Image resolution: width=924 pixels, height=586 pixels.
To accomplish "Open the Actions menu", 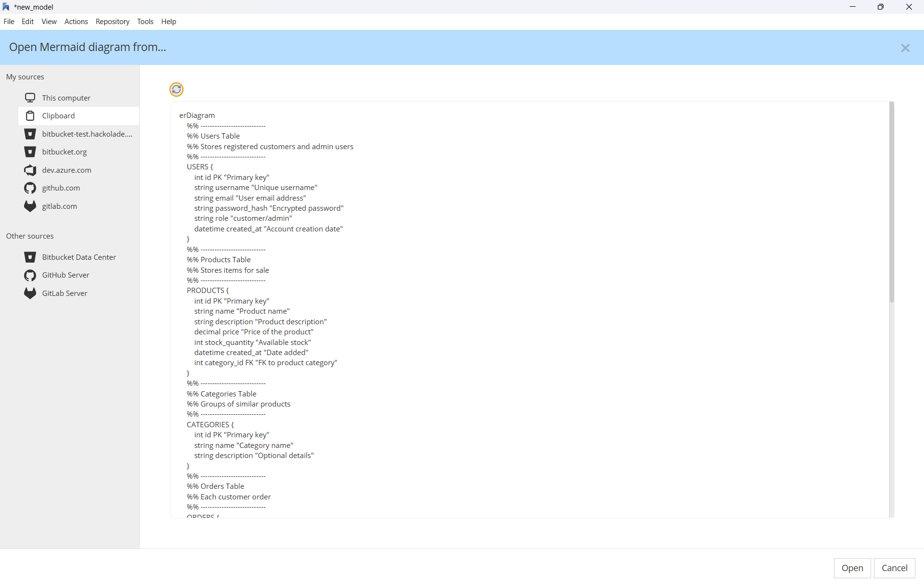I will click(x=76, y=22).
